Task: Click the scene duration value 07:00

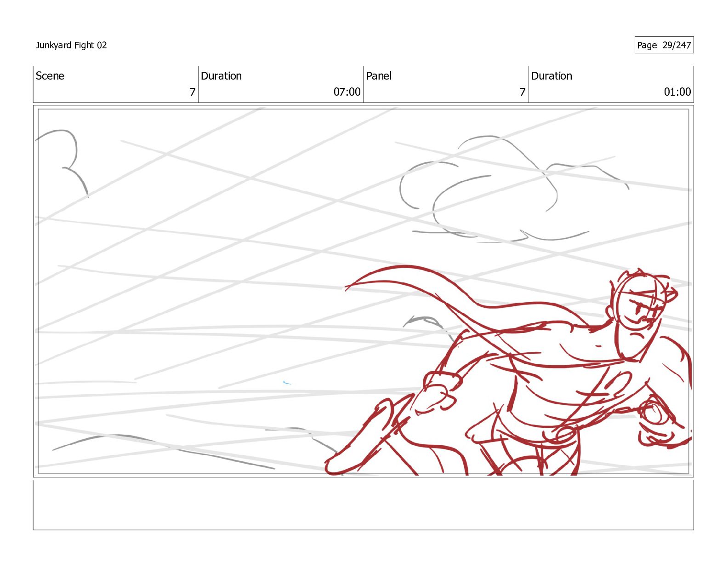Action: pyautogui.click(x=347, y=92)
